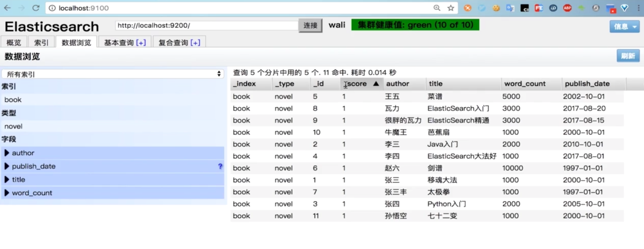Switch to the 概览 tab
Image resolution: width=644 pixels, height=249 pixels.
tap(14, 42)
